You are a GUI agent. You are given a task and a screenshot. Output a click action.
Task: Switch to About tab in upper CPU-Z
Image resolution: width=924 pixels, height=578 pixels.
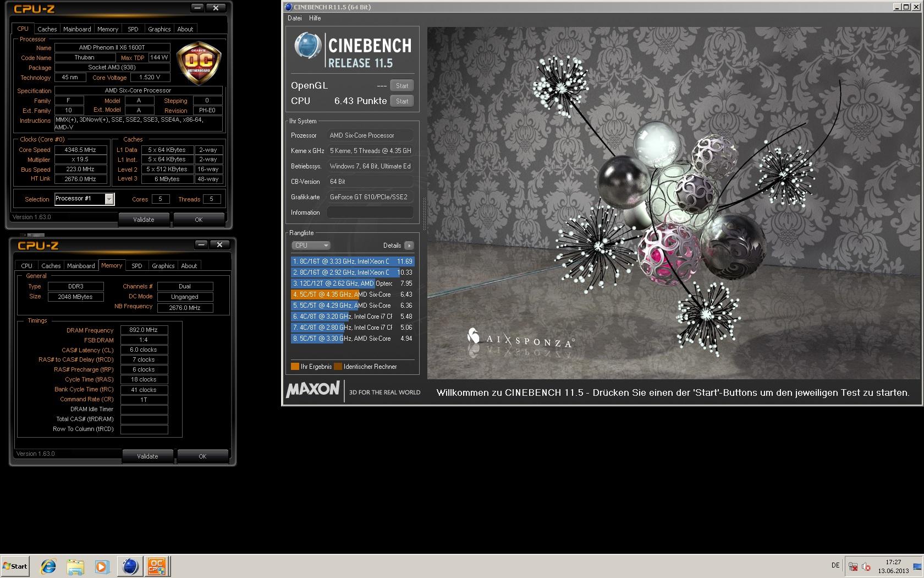pos(185,29)
